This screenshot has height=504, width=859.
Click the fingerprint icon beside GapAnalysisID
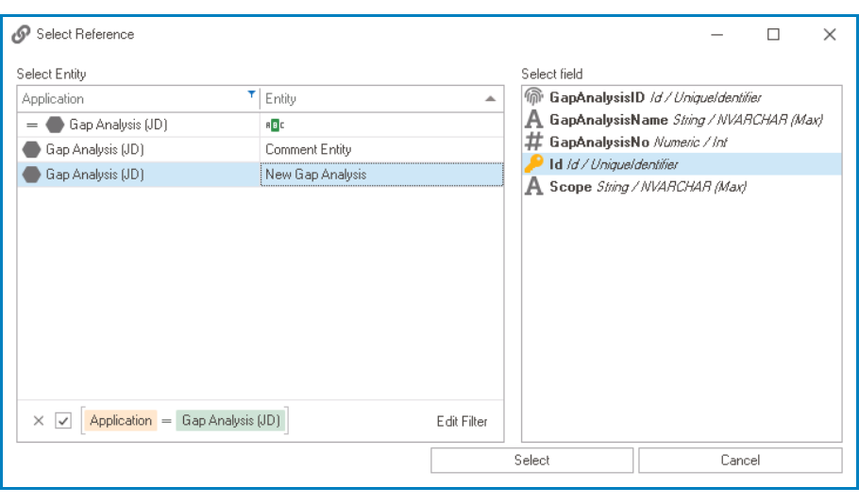pos(533,97)
